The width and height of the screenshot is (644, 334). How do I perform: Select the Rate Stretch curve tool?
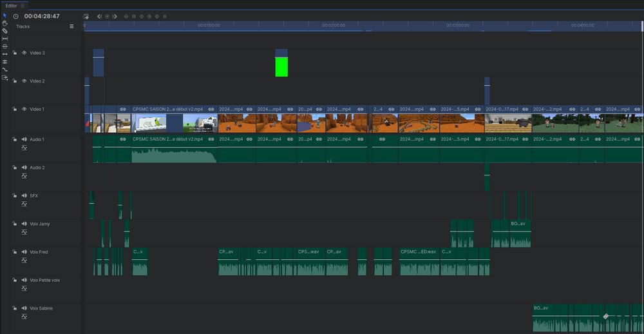point(5,70)
